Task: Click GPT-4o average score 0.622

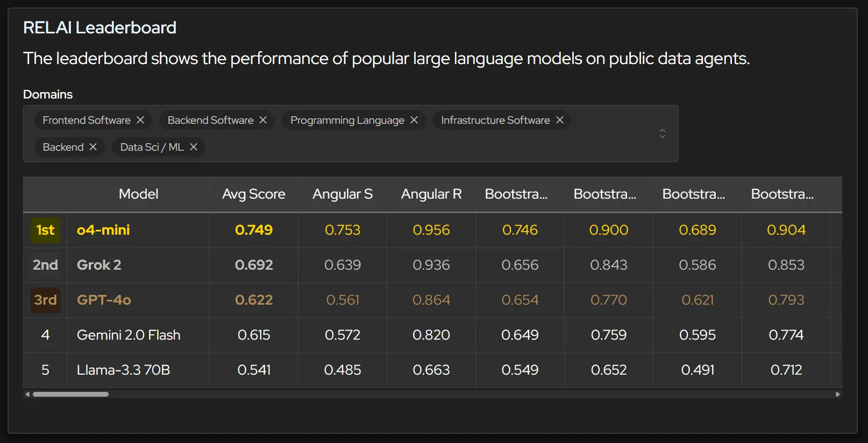Action: click(x=254, y=300)
